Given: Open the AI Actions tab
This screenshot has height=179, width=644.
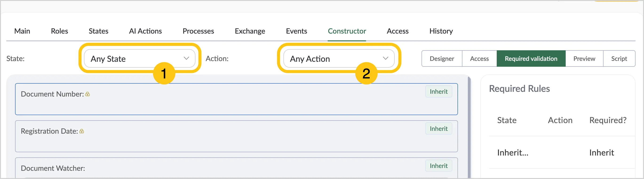Looking at the screenshot, I should [146, 31].
